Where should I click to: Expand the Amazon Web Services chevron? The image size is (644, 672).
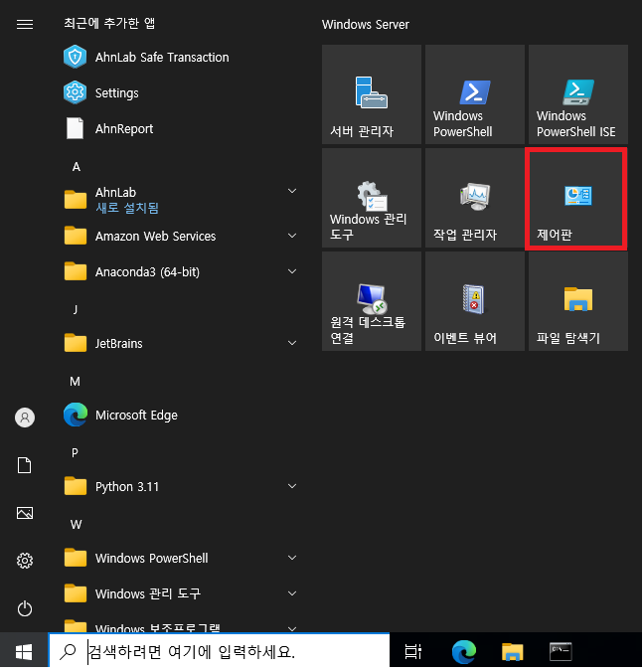pos(292,237)
